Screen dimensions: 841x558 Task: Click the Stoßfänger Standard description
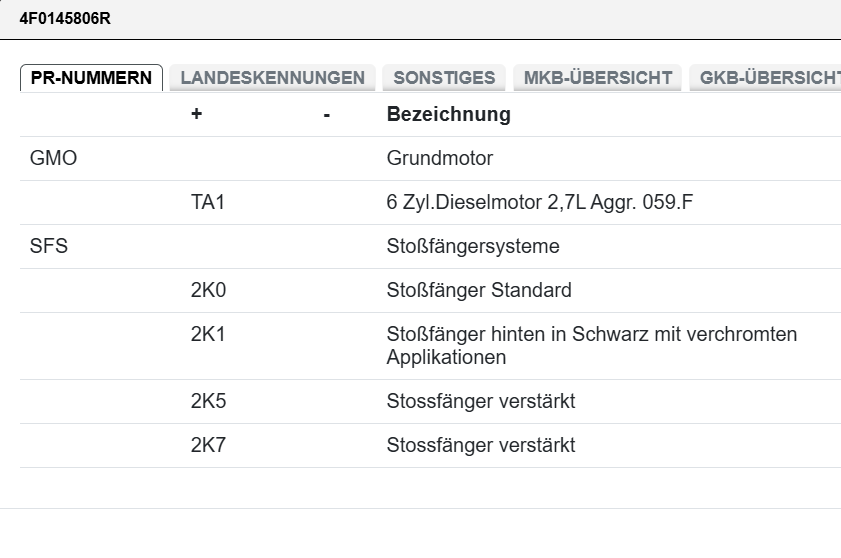pyautogui.click(x=479, y=291)
